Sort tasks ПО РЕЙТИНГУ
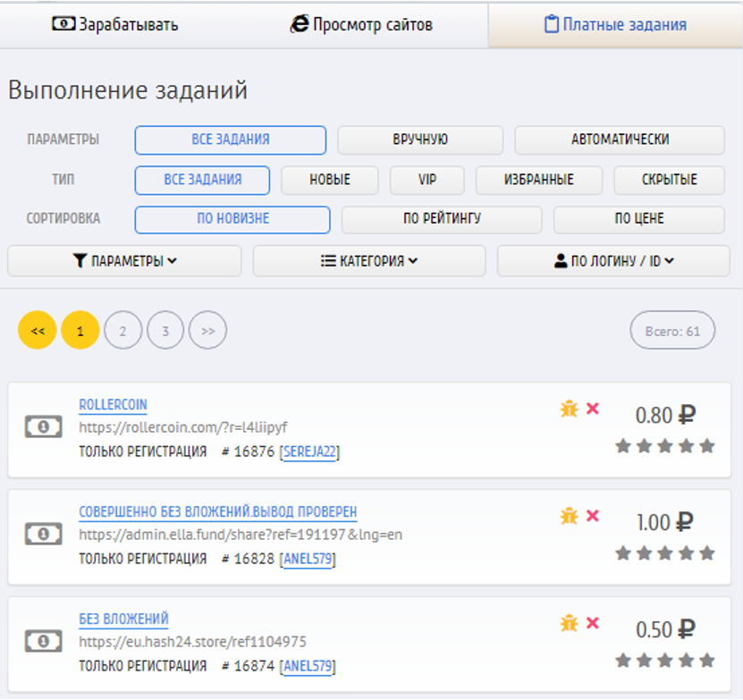Viewport: 743px width, 700px height. pos(442,219)
